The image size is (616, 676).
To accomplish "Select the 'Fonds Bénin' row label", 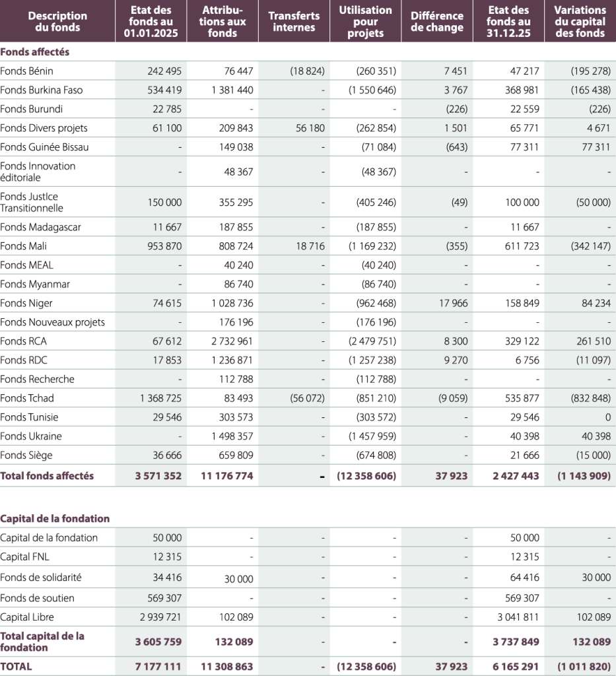I will coord(26,71).
